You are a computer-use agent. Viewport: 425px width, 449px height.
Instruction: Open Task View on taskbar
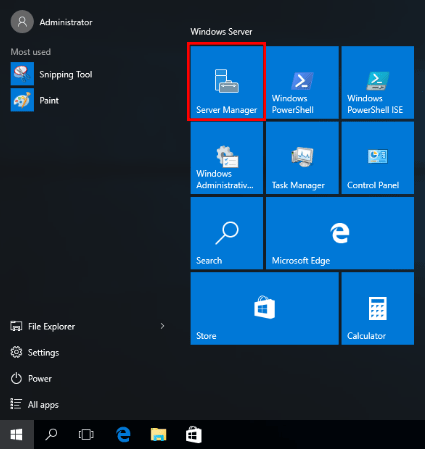click(x=86, y=435)
